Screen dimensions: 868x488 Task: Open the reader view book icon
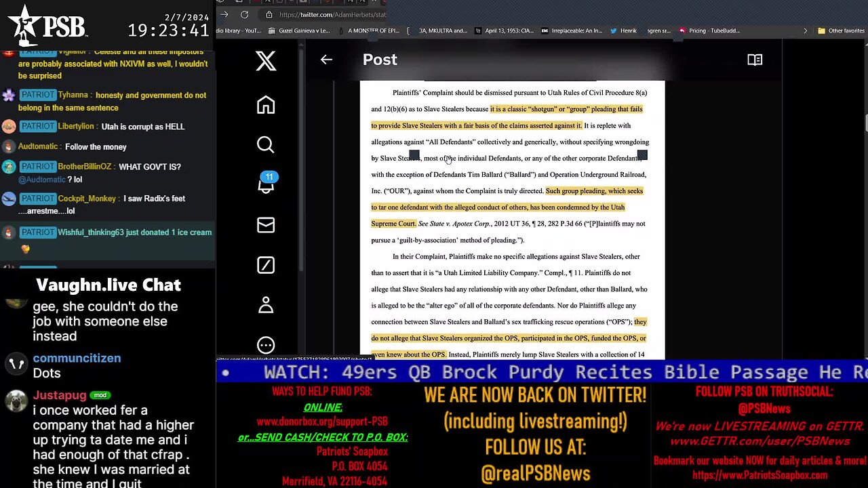click(755, 60)
